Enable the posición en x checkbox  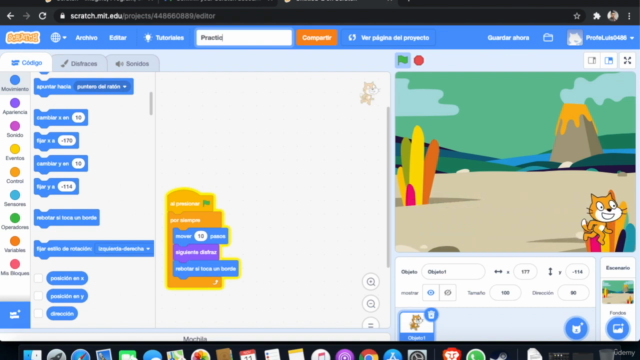(x=38, y=278)
